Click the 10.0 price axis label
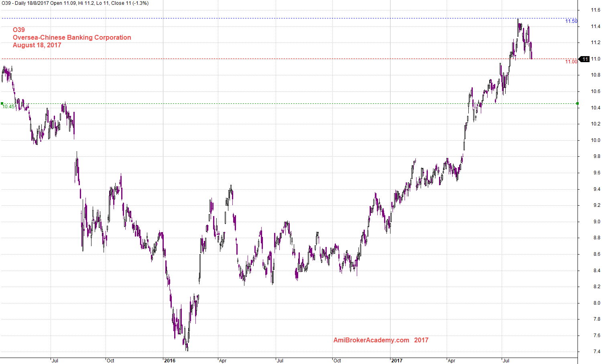This screenshot has height=364, width=602. (x=595, y=140)
